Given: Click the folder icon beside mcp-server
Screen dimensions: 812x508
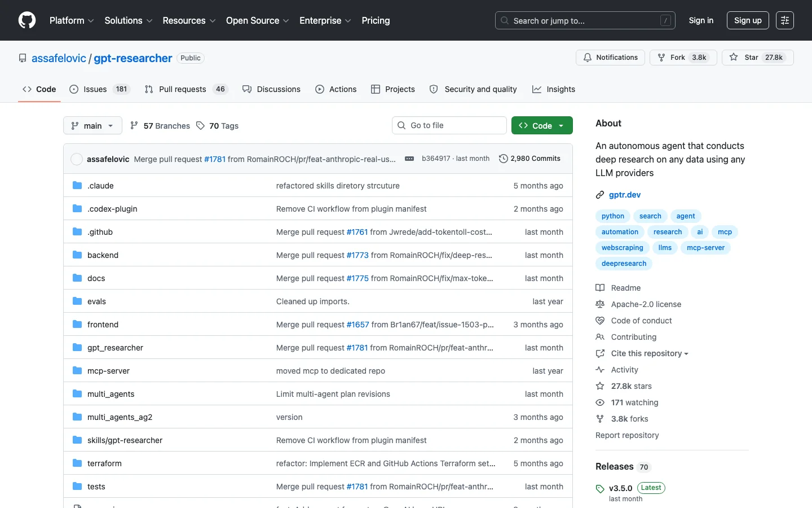Looking at the screenshot, I should 77,371.
